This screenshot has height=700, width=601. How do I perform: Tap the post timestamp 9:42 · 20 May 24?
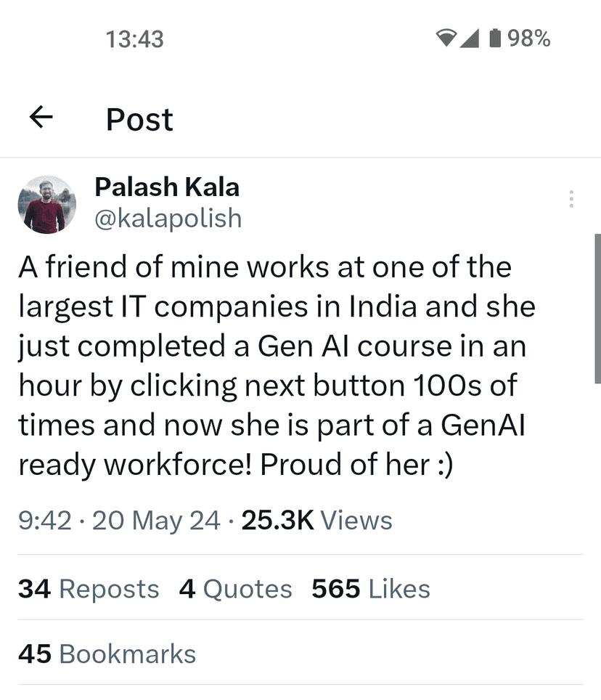tap(119, 520)
